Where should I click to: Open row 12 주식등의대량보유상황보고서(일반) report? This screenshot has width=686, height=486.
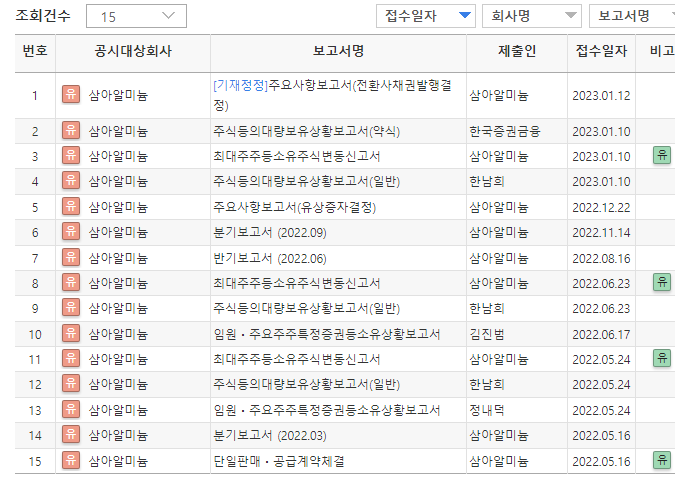point(306,385)
